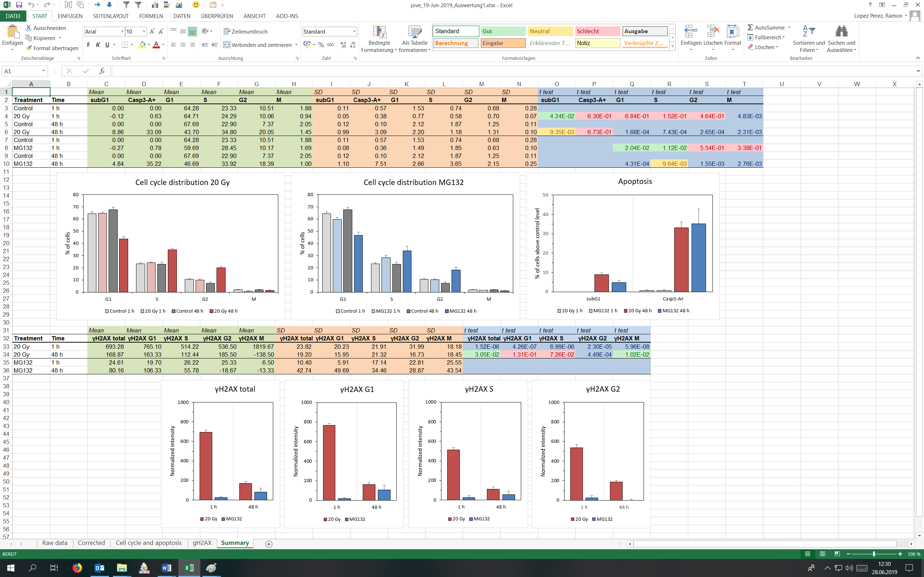Toggle bold F formatting button
Screen dimensions: 924x577
(x=88, y=45)
